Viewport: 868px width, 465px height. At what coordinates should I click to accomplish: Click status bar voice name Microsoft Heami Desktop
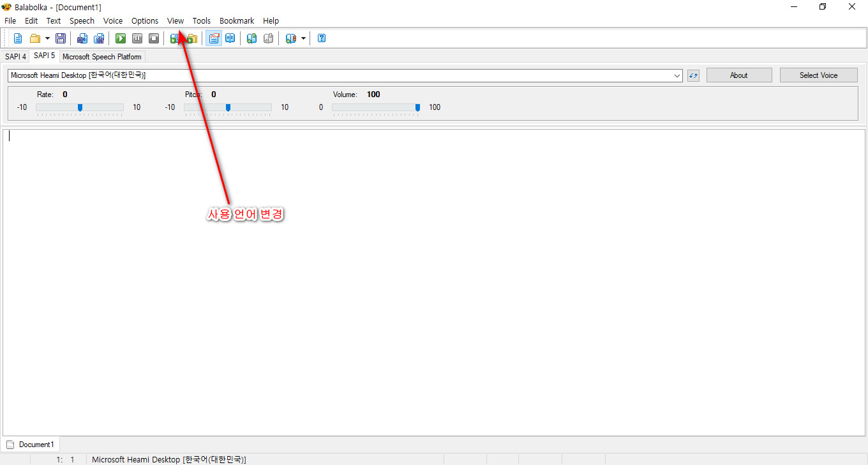coord(169,459)
